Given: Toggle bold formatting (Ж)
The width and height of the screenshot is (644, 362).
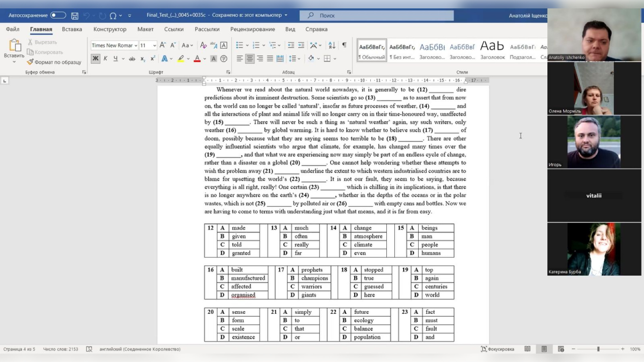Looking at the screenshot, I should (x=95, y=59).
